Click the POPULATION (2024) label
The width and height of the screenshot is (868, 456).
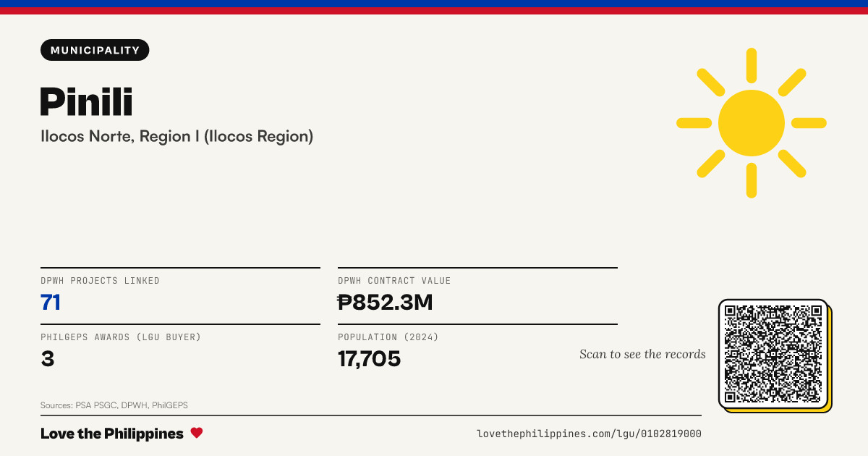coord(388,337)
